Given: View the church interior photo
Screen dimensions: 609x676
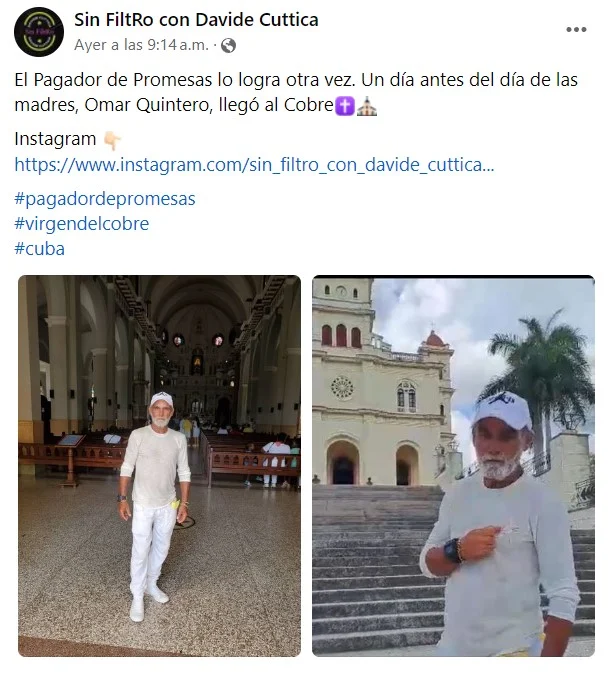Looking at the screenshot, I should [x=159, y=466].
